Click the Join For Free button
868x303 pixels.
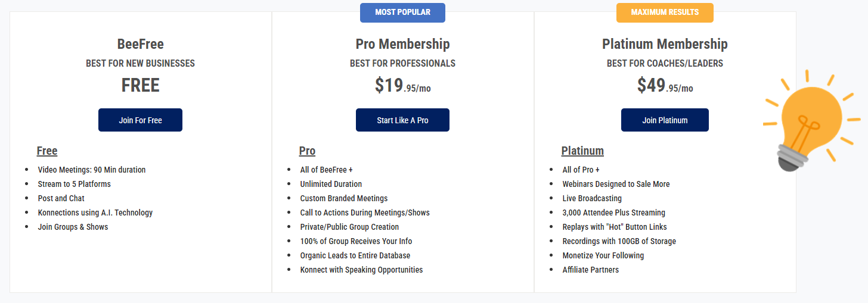pos(140,120)
